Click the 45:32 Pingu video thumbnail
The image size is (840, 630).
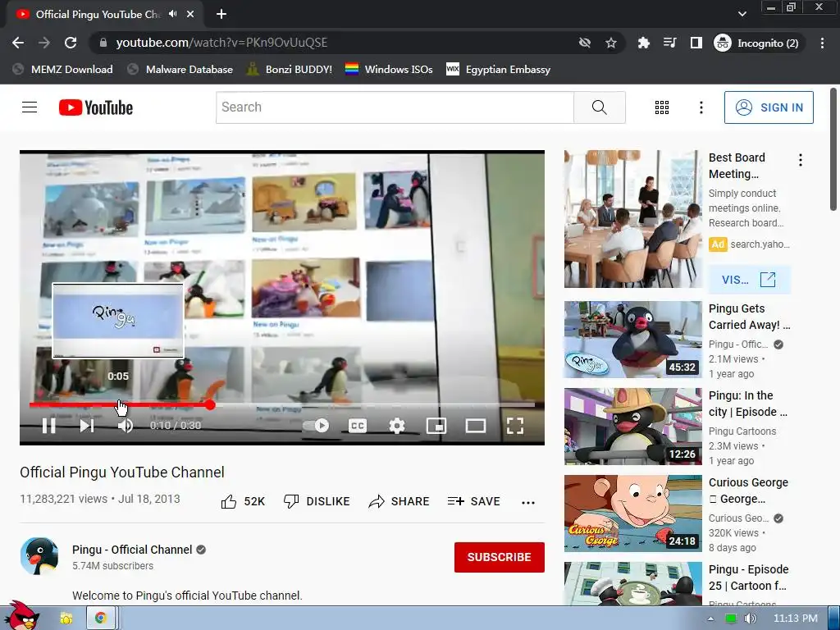pos(632,340)
